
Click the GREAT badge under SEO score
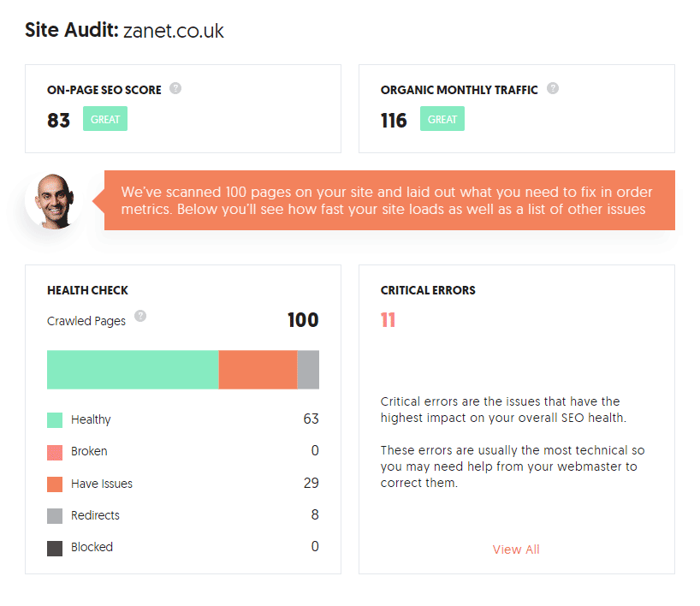click(104, 118)
